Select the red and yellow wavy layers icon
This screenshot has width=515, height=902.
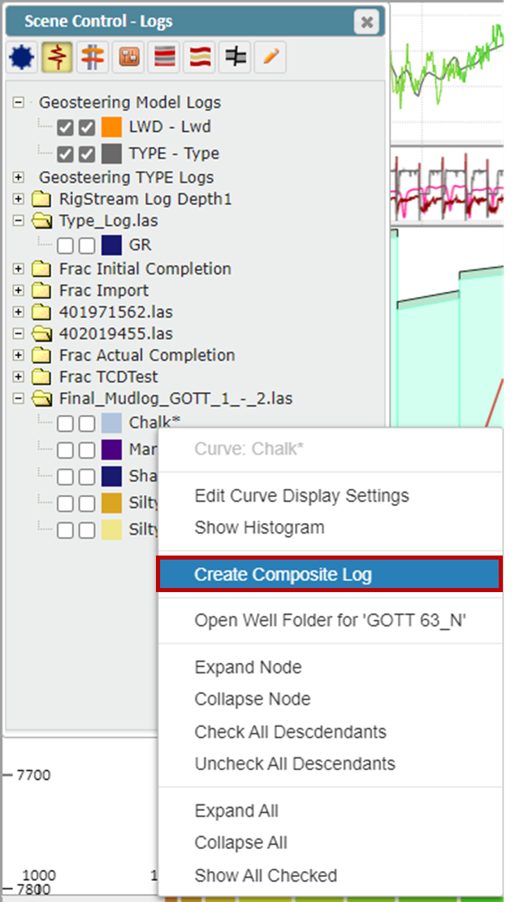pos(200,57)
